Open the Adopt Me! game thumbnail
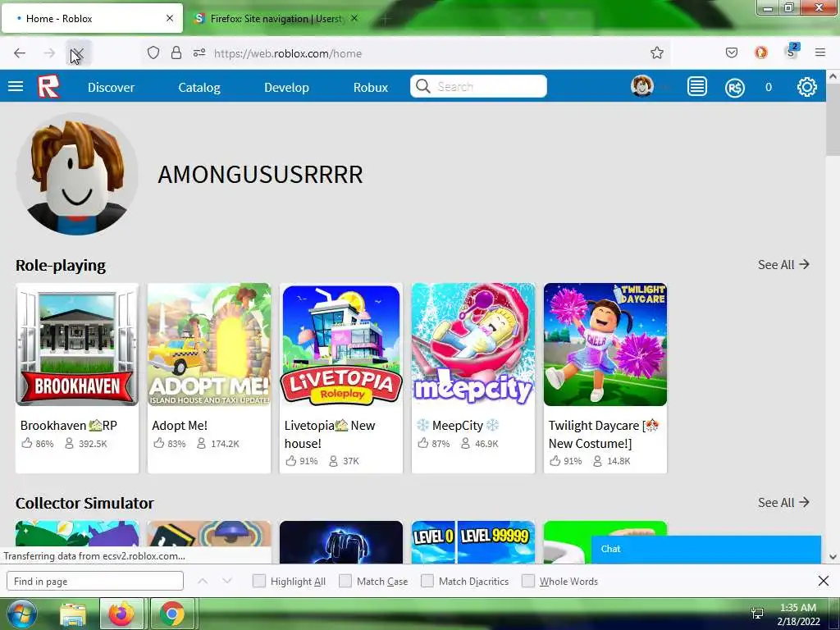 pos(209,345)
